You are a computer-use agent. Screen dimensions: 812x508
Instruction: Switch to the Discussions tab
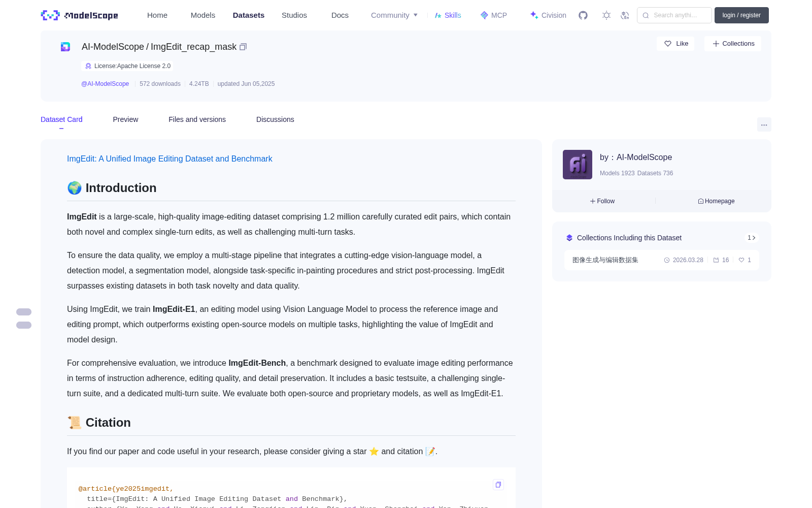[275, 119]
